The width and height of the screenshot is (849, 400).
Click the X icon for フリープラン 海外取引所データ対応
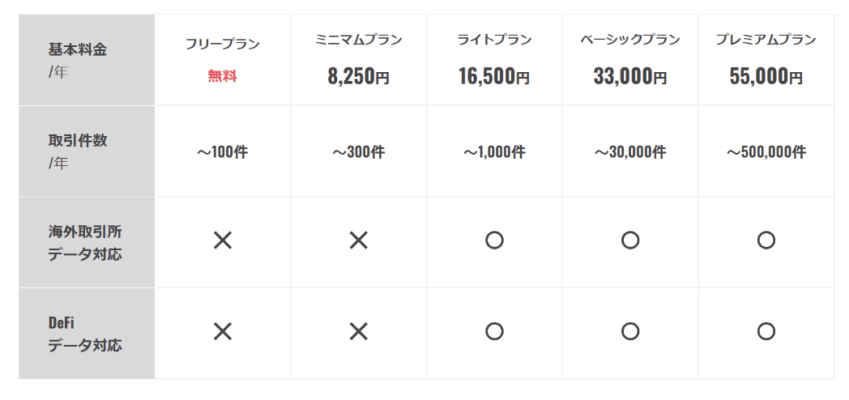click(223, 240)
